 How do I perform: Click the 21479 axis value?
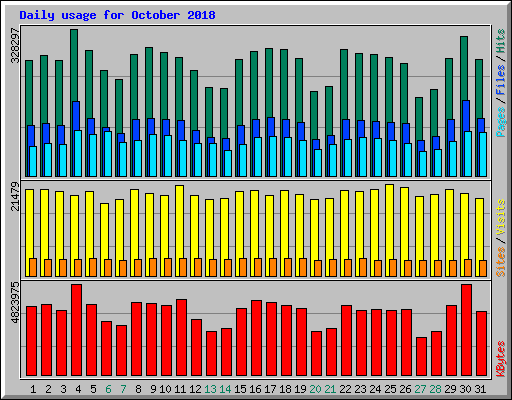tap(15, 197)
